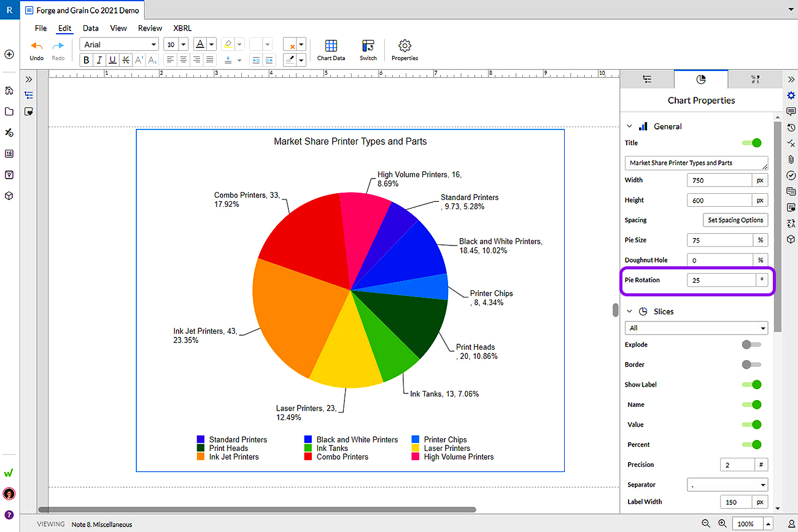Enable the Explode slices toggle
This screenshot has height=532, width=798.
click(x=751, y=345)
